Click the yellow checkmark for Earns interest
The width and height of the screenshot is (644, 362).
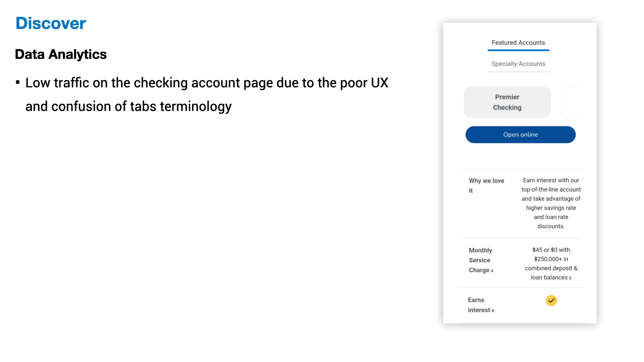point(551,301)
